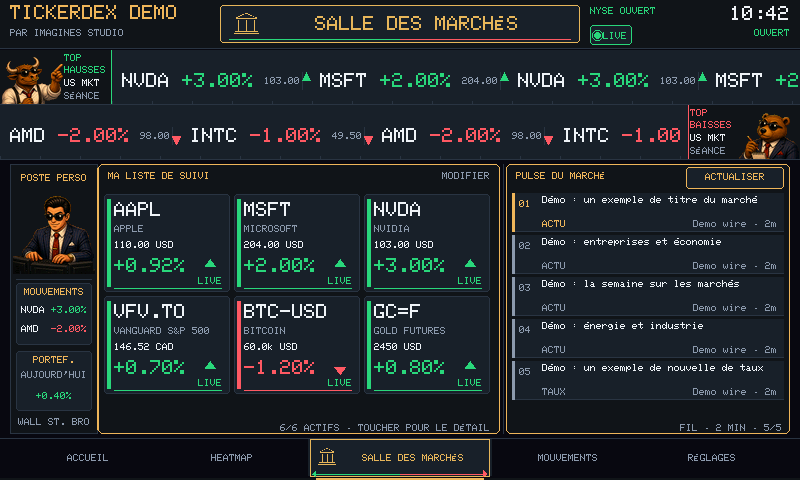Viewport: 800px width, 480px height.
Task: Click the 60.0k USD price on Bitcoin card
Action: 270,346
